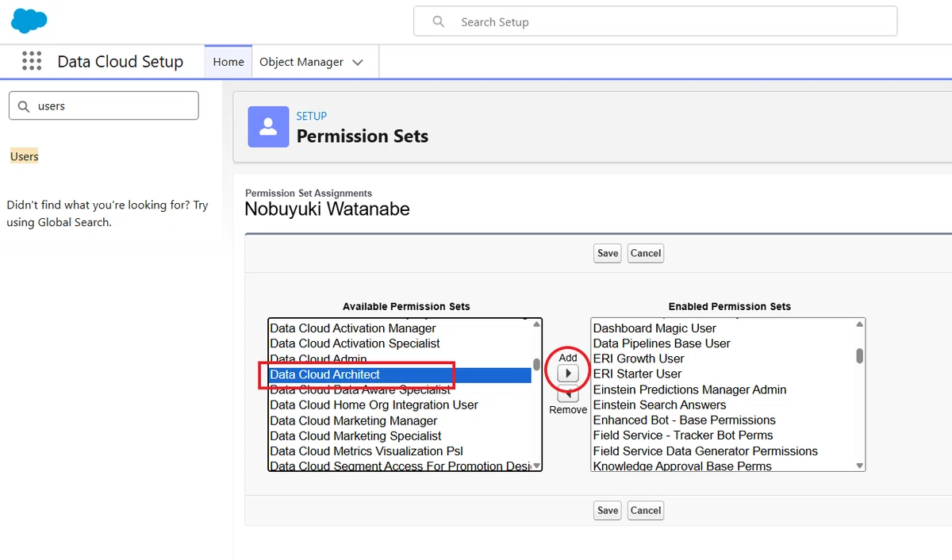The width and height of the screenshot is (952, 560).
Task: Click Enabled list scroll-down arrow
Action: click(860, 466)
